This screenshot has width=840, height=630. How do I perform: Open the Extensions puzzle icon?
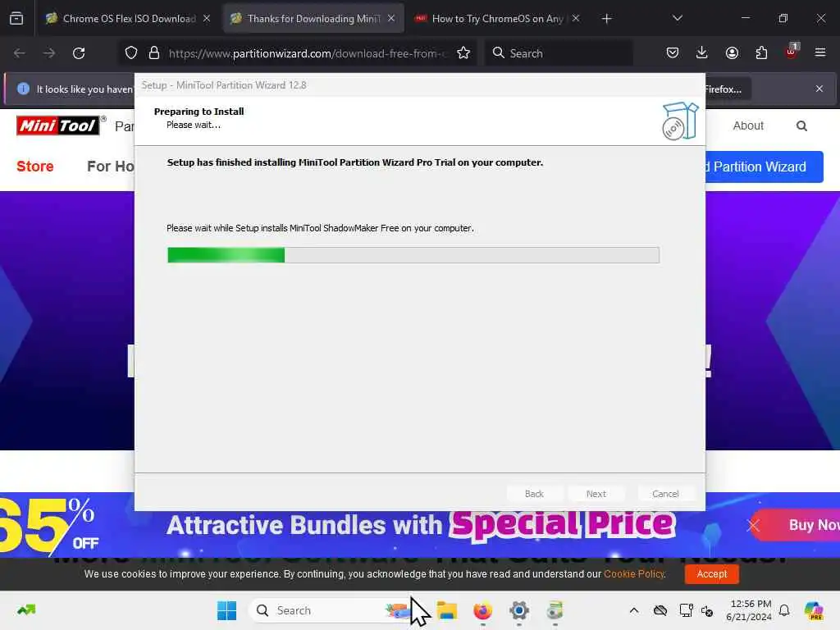[x=761, y=53]
